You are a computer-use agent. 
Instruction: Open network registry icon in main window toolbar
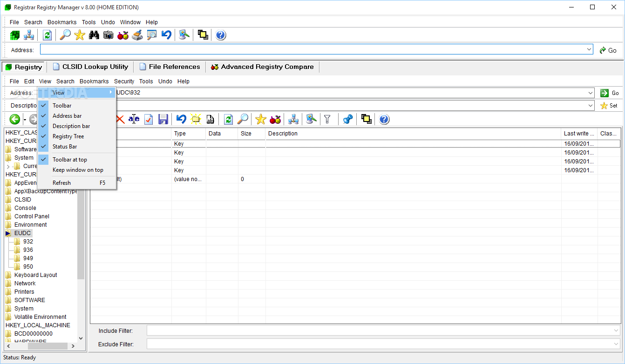[29, 35]
